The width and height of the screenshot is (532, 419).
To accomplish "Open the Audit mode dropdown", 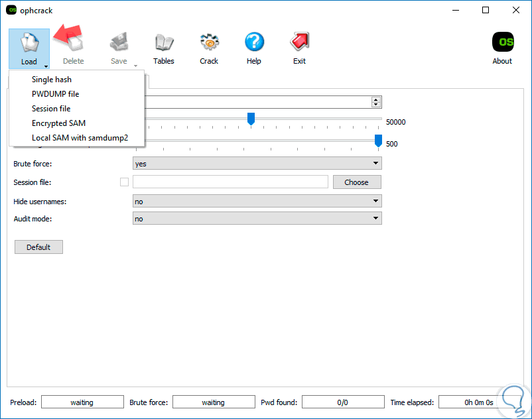I will (257, 218).
